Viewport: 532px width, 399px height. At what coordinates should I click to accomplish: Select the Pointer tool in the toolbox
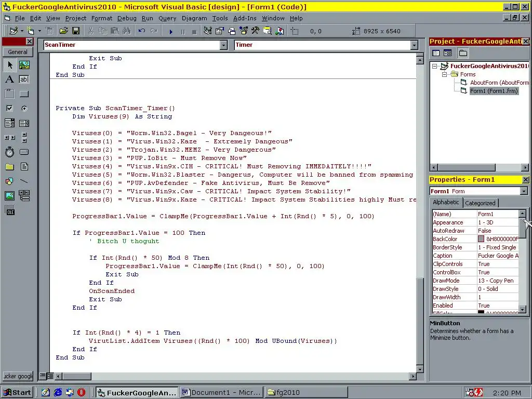coord(10,65)
